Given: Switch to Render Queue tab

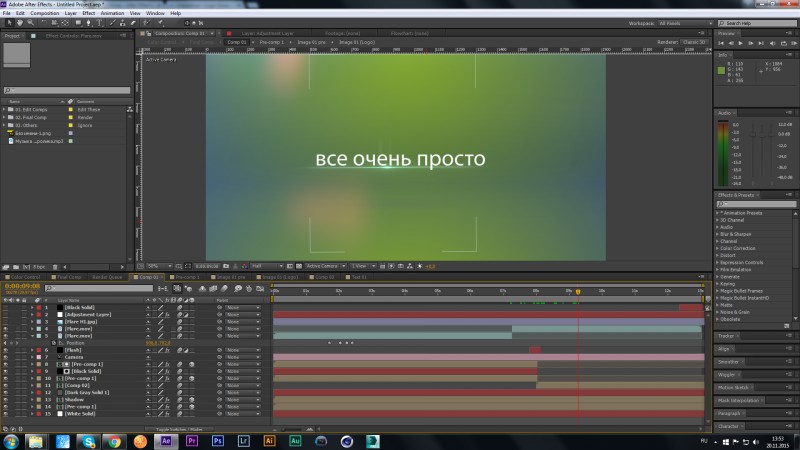Looking at the screenshot, I should coord(107,277).
